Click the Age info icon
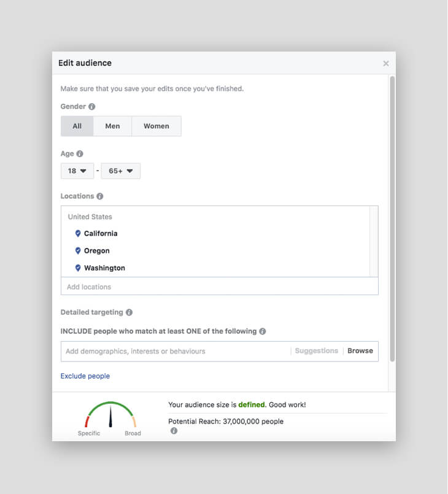Image resolution: width=448 pixels, height=494 pixels. point(80,154)
